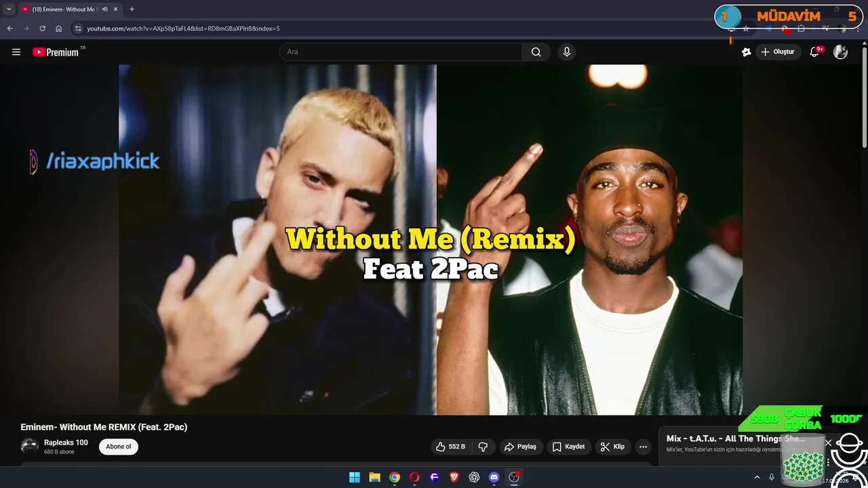Reload the page
Viewport: 868px width, 488px height.
point(42,28)
